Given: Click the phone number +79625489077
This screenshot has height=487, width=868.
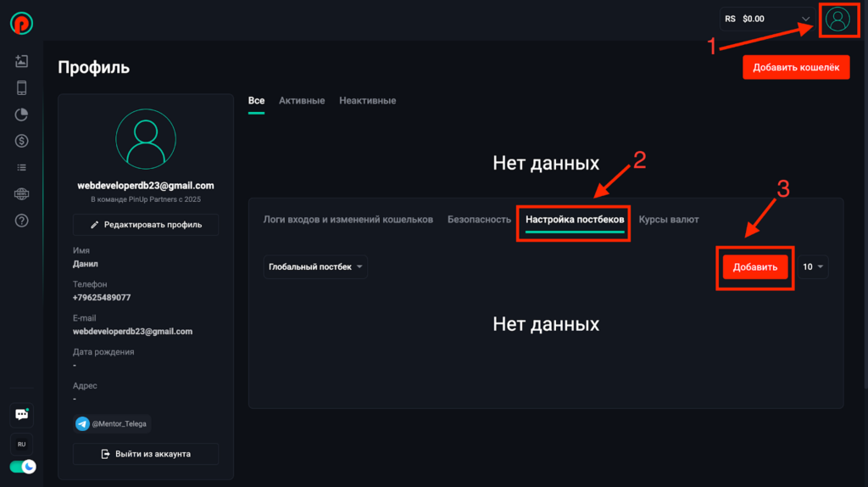Looking at the screenshot, I should click(x=102, y=298).
